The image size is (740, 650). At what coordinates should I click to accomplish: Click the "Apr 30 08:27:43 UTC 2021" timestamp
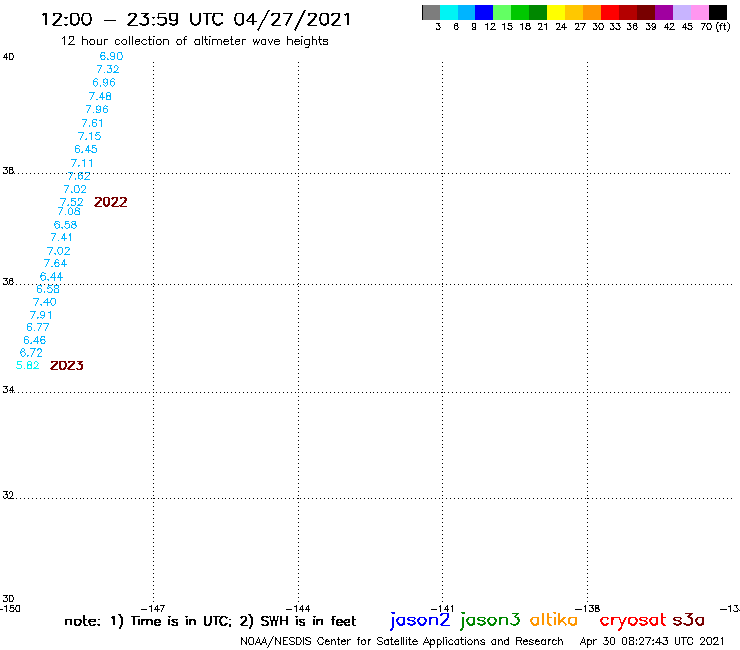tap(652, 642)
